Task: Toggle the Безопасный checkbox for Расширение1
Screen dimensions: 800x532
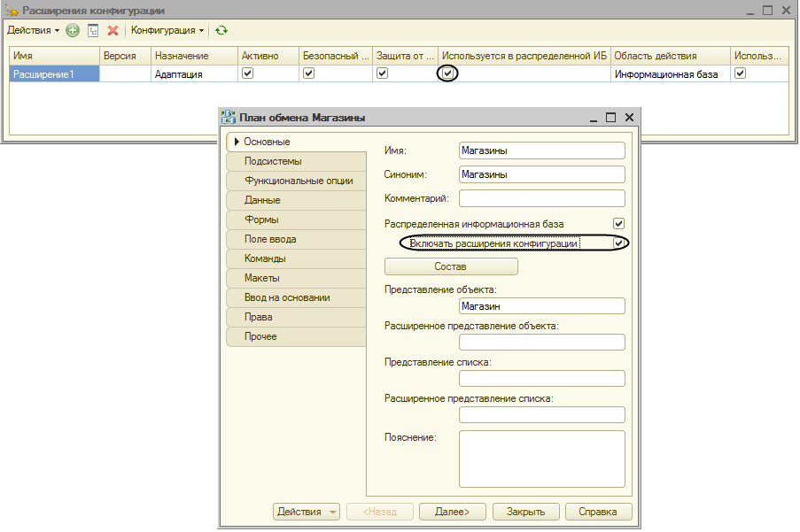Action: pos(308,73)
